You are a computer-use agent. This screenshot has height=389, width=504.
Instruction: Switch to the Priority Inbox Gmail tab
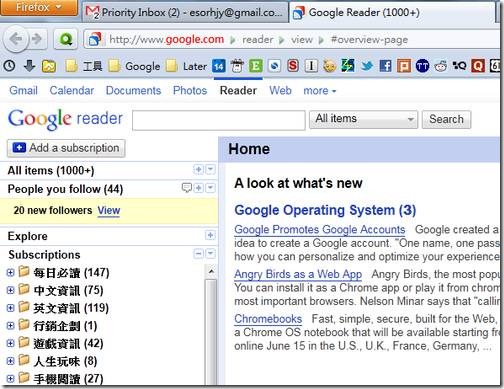point(185,13)
